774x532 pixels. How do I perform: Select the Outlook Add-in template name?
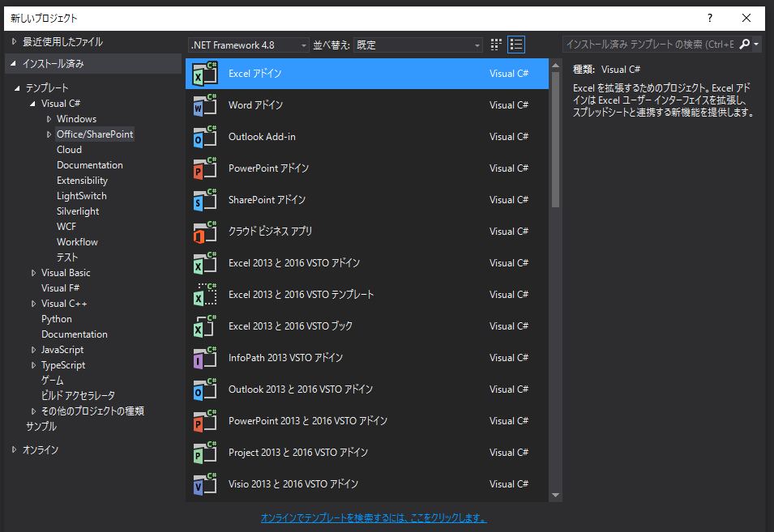pos(262,137)
